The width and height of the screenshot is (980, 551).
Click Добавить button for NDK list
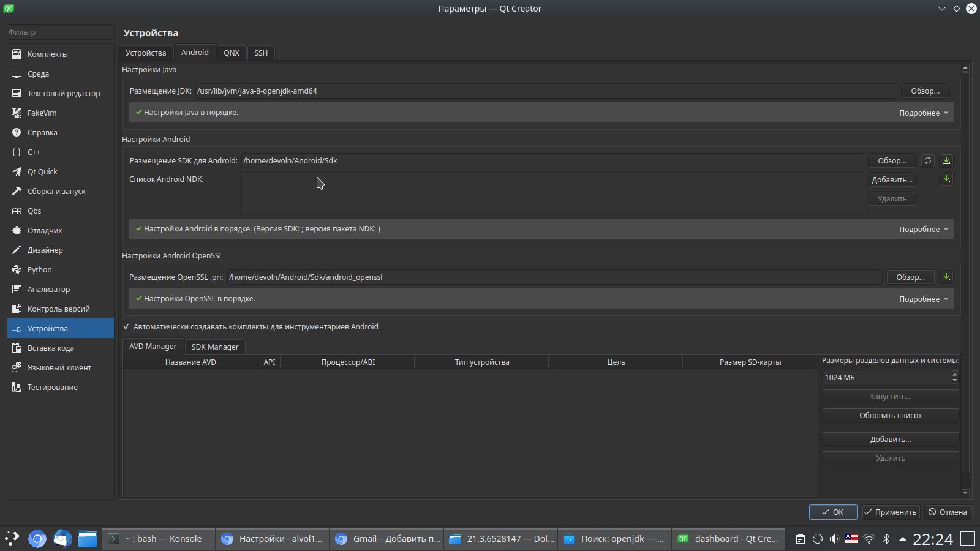pos(892,179)
